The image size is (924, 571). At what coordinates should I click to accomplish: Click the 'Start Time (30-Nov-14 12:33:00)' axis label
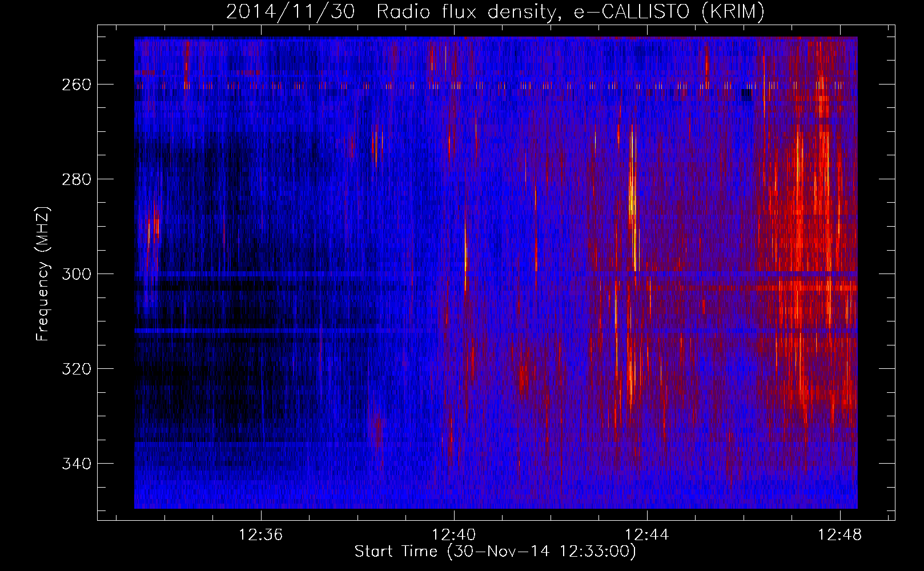point(495,552)
